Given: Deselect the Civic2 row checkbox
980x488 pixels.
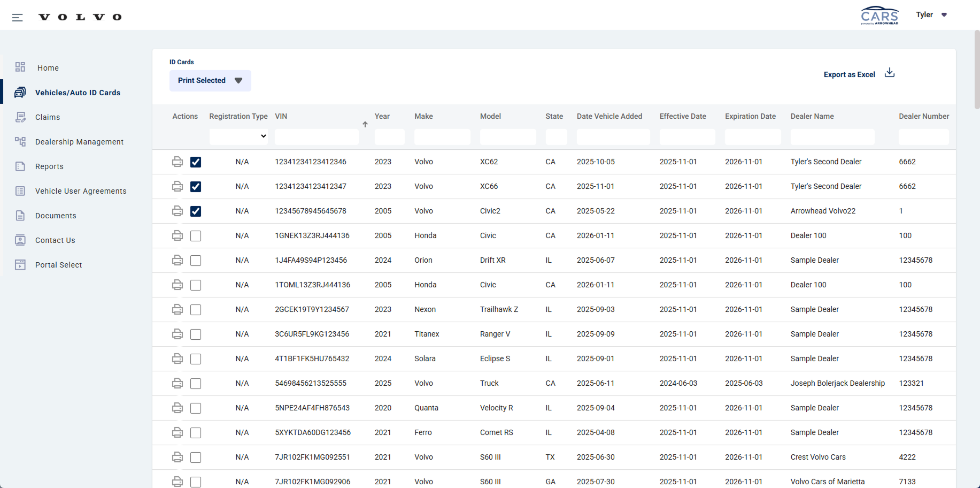Looking at the screenshot, I should (196, 211).
